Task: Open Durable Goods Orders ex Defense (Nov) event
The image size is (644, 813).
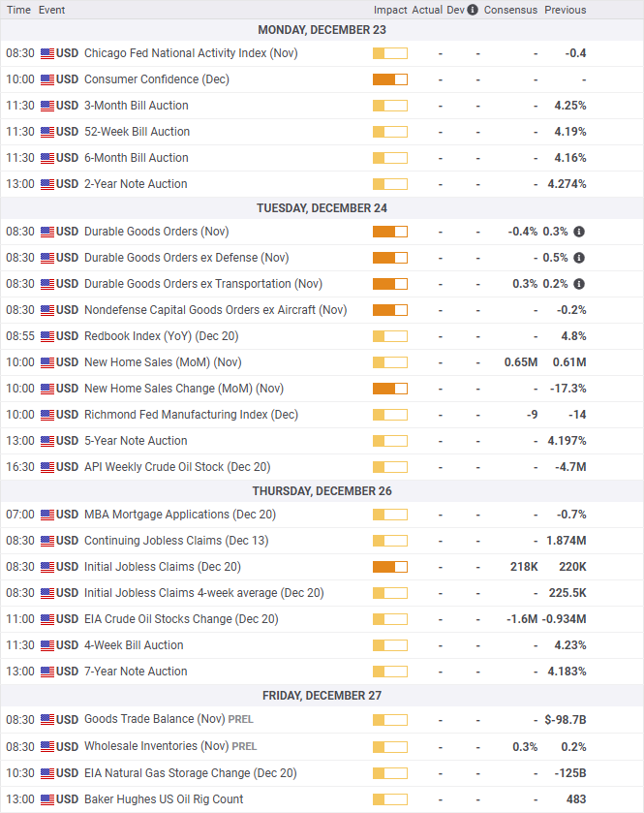Action: pos(187,258)
